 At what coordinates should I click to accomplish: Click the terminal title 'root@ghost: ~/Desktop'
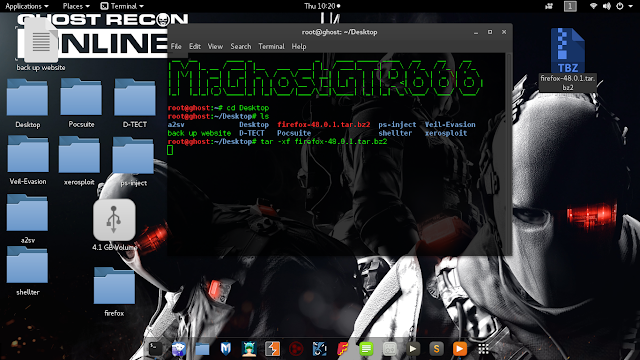tap(340, 32)
